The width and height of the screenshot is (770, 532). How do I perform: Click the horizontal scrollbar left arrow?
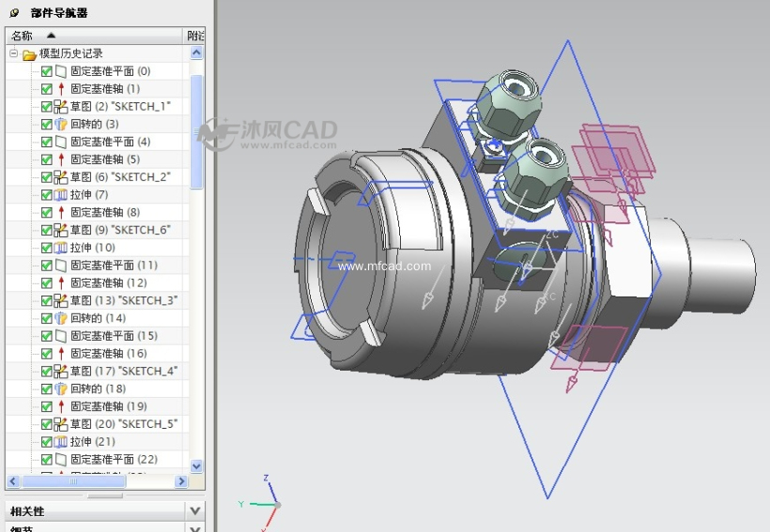[x=13, y=481]
